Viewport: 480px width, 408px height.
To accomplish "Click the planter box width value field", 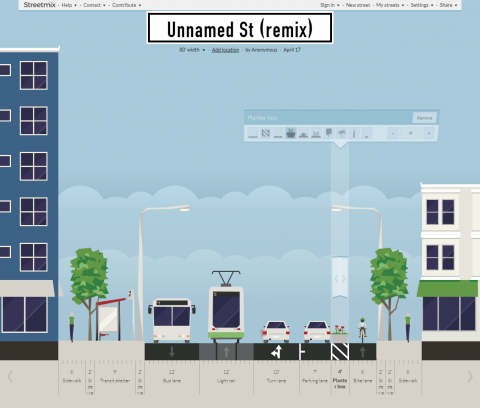I will (x=411, y=133).
